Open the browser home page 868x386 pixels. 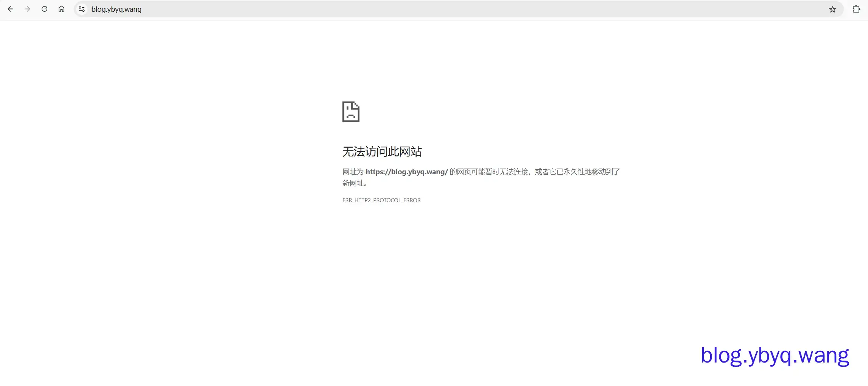click(x=61, y=9)
